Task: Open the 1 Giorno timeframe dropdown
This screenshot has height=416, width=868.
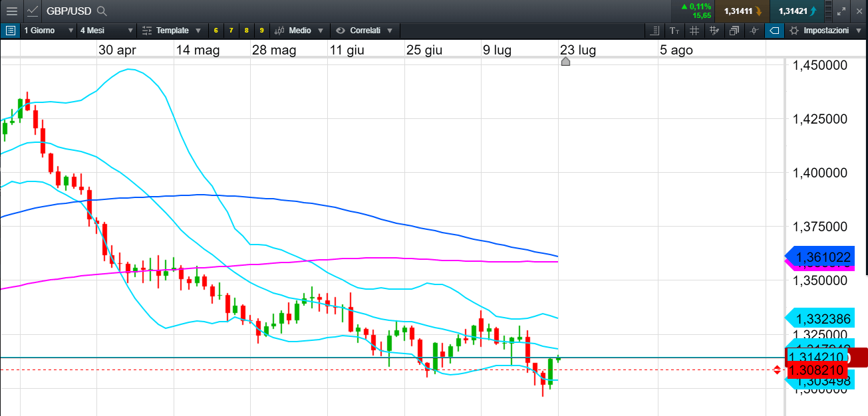Action: click(x=48, y=31)
